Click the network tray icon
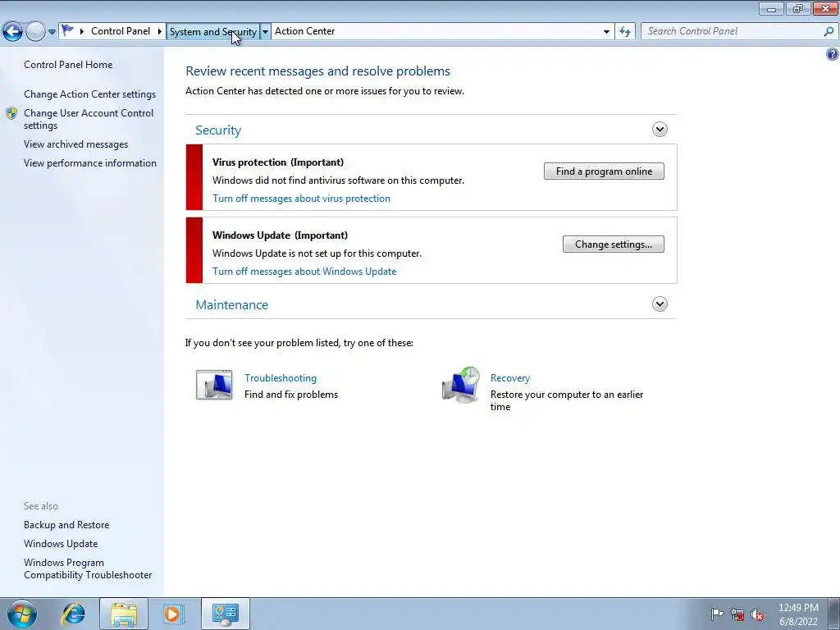 coord(737,614)
